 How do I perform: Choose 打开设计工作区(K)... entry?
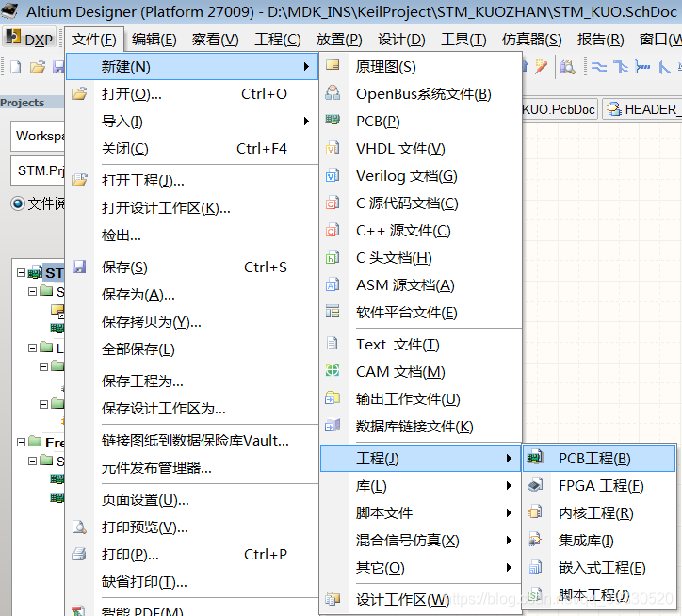pyautogui.click(x=192, y=207)
